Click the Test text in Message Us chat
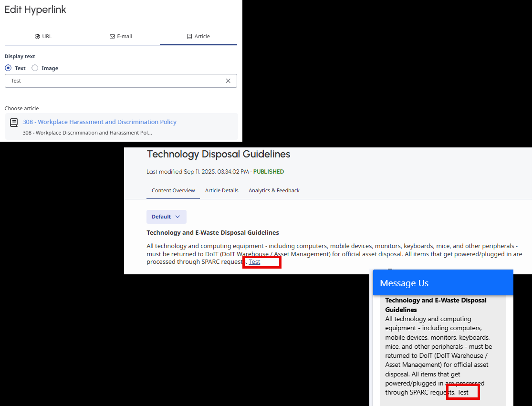Image resolution: width=532 pixels, height=406 pixels. pyautogui.click(x=463, y=393)
